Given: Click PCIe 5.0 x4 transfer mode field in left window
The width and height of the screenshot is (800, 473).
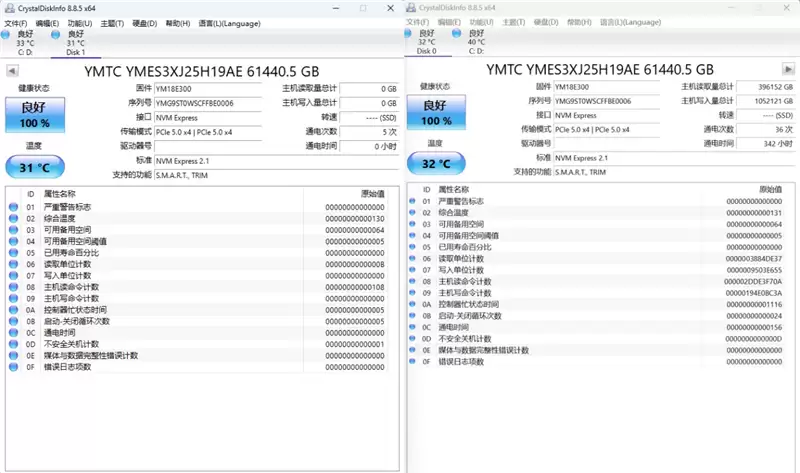Looking at the screenshot, I should [208, 132].
